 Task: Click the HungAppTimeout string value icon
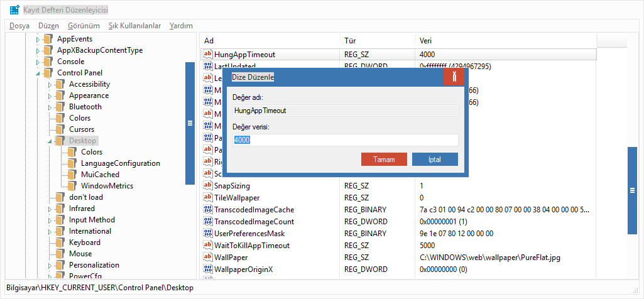208,55
